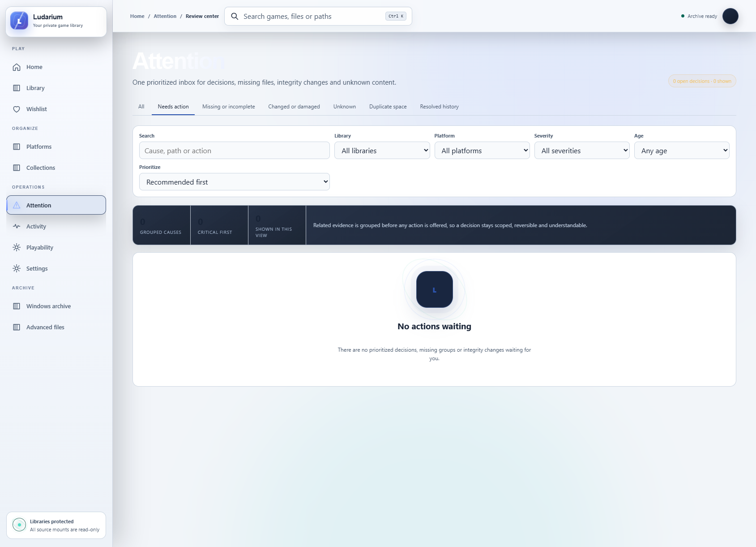Click the Grouped causes stat tile
This screenshot has height=547, width=756.
tap(162, 225)
